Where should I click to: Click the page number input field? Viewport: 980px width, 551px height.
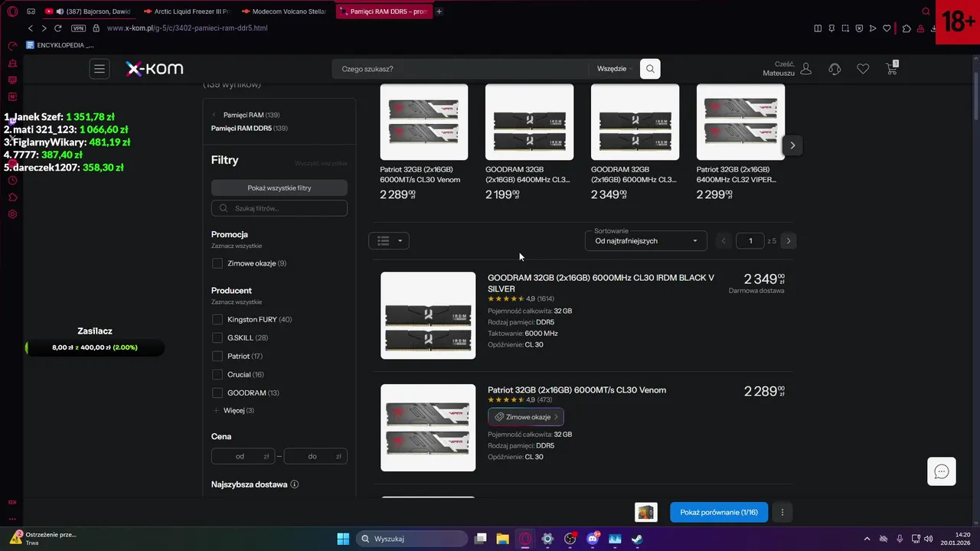pos(750,240)
